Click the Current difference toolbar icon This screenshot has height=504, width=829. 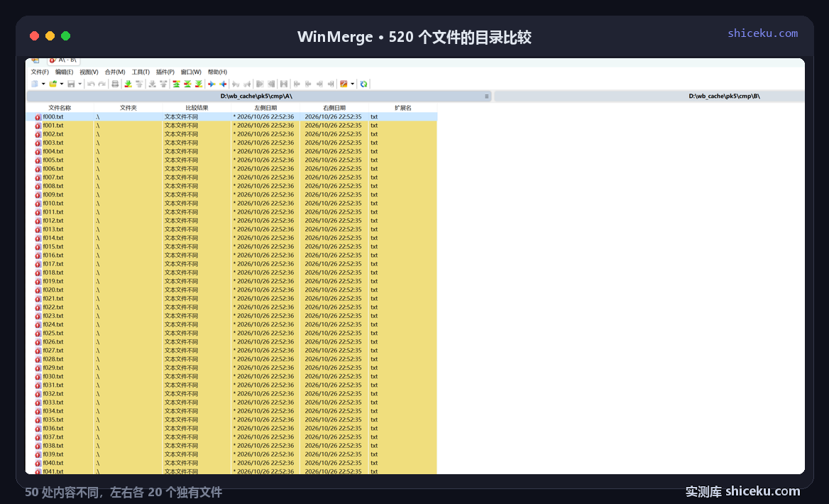187,84
